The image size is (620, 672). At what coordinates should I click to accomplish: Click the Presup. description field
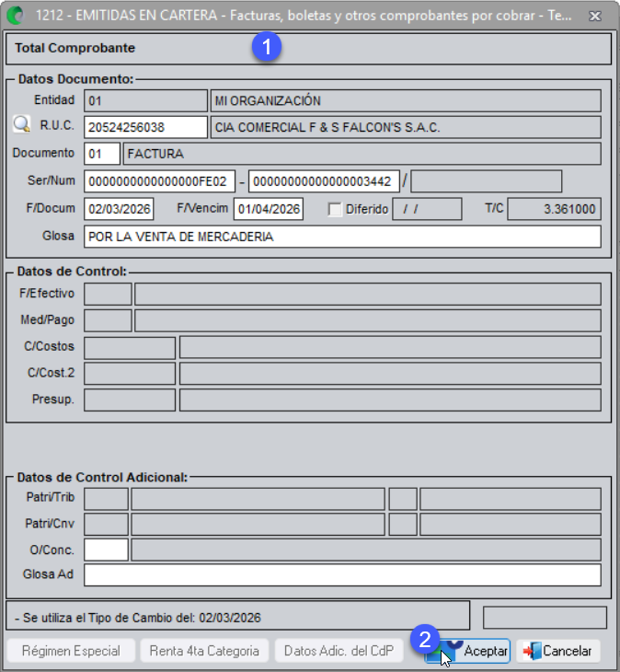390,400
